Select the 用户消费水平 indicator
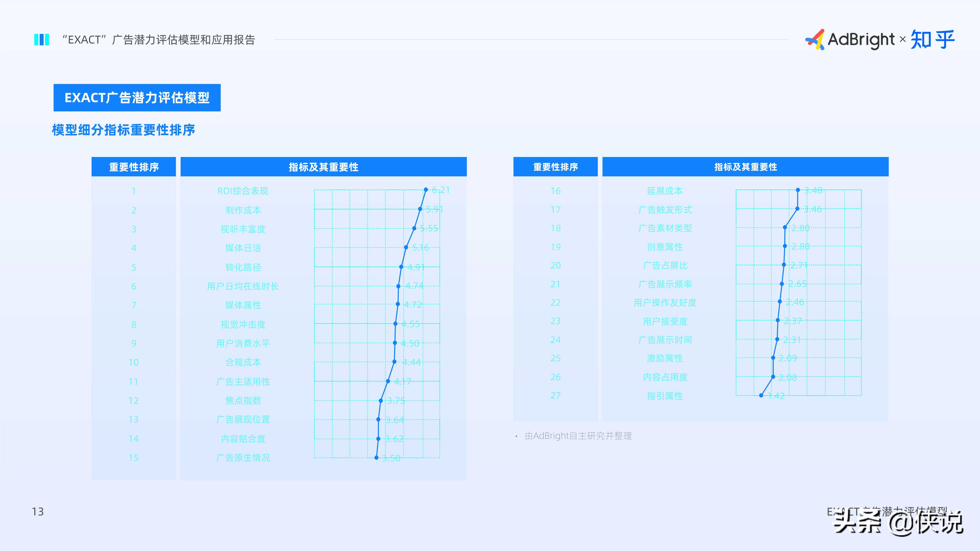This screenshot has height=551, width=980. (243, 343)
